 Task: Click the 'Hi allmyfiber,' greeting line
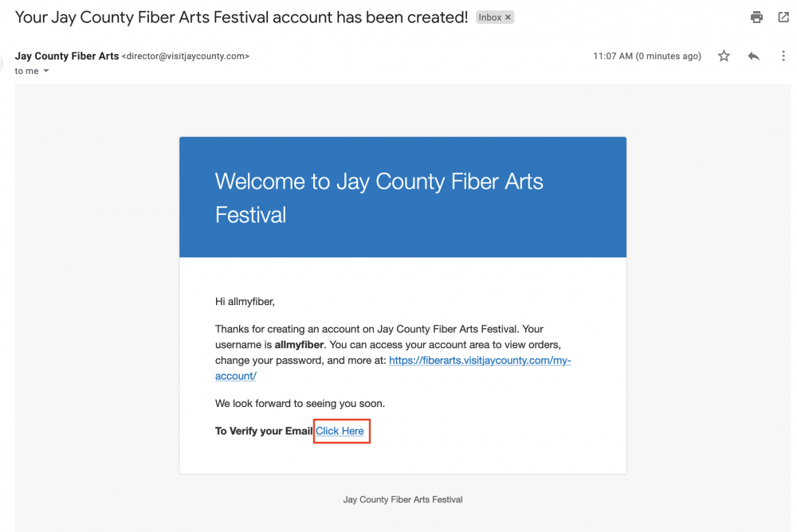(x=245, y=301)
